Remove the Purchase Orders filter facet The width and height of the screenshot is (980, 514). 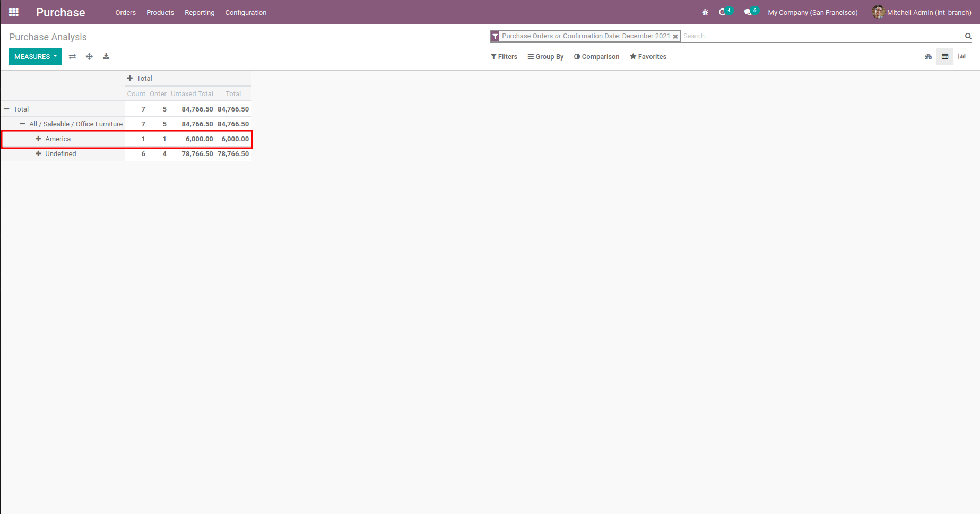[x=675, y=37]
